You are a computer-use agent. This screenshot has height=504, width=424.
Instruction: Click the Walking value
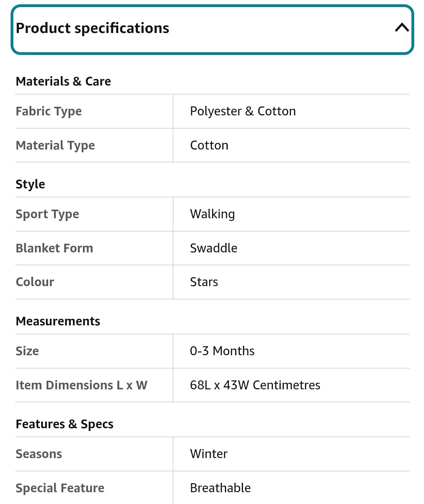tap(212, 214)
